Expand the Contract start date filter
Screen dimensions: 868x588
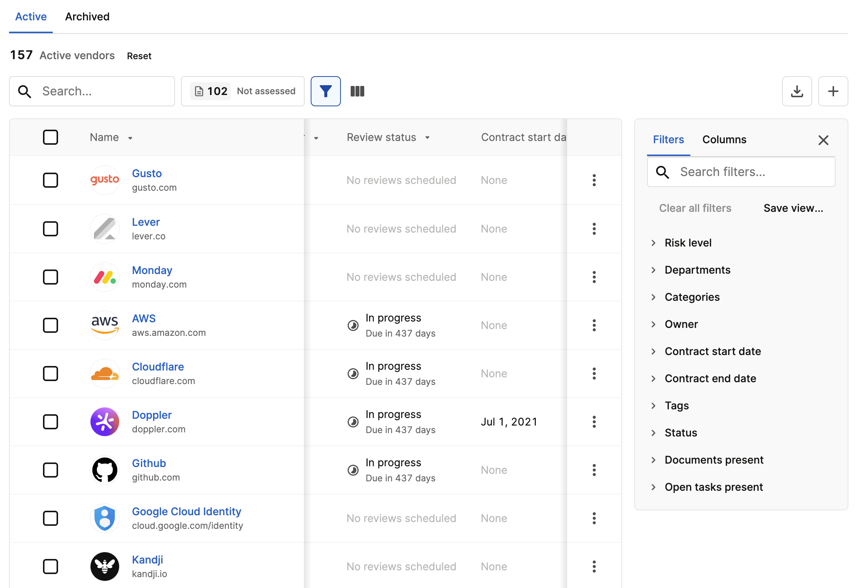click(x=706, y=351)
